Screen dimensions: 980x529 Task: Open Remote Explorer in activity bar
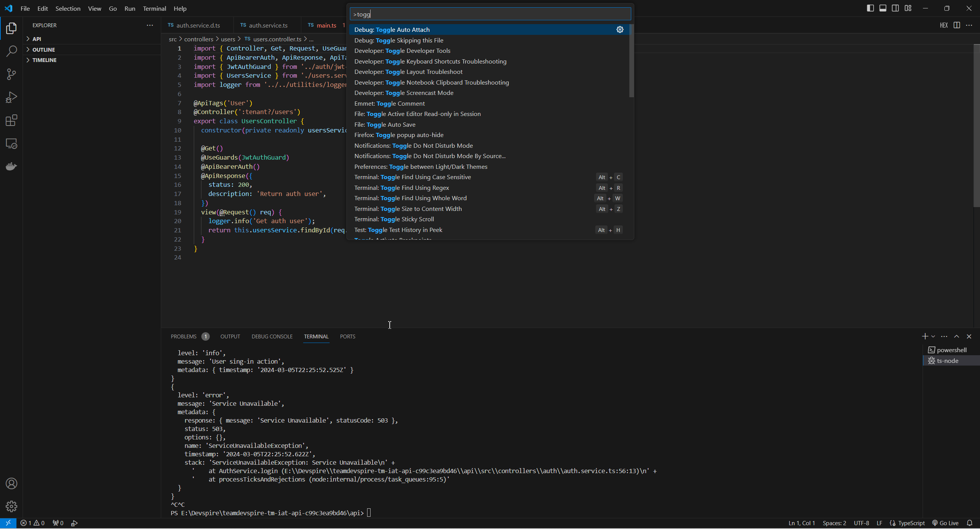(x=11, y=144)
